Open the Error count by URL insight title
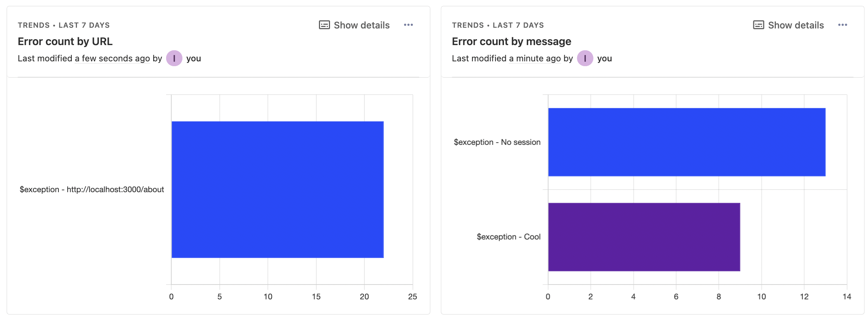Viewport: 868px width, 323px height. pos(65,41)
